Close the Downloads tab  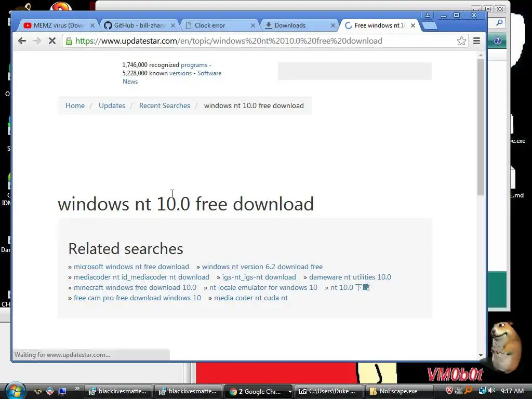(x=333, y=25)
